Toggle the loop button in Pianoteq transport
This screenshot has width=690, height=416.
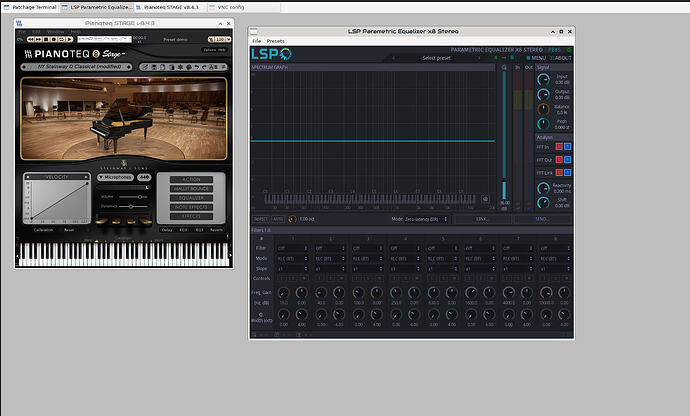coord(61,39)
